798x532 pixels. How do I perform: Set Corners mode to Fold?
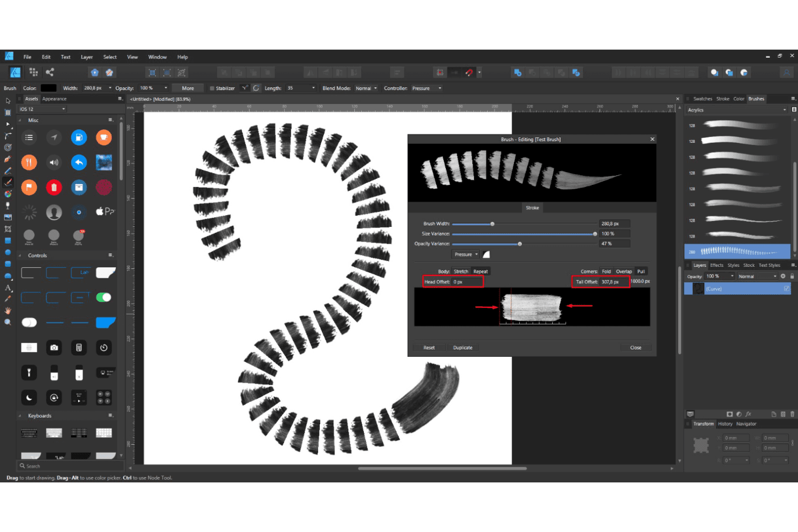(x=607, y=272)
